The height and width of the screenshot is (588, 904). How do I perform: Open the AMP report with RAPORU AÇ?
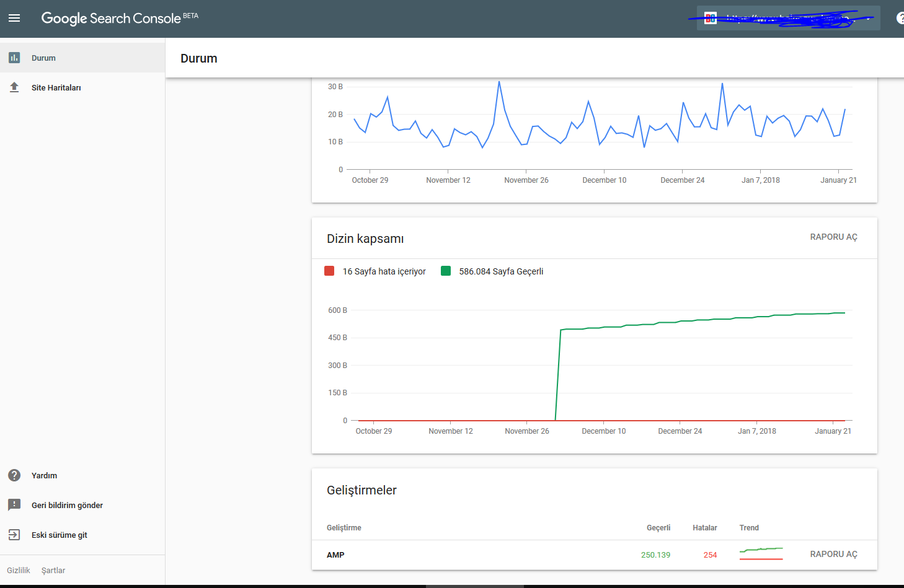833,554
